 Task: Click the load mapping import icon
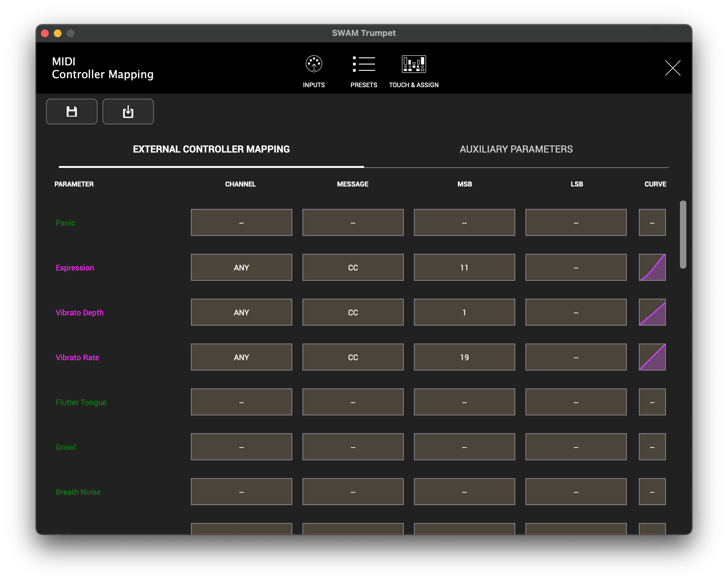click(128, 112)
